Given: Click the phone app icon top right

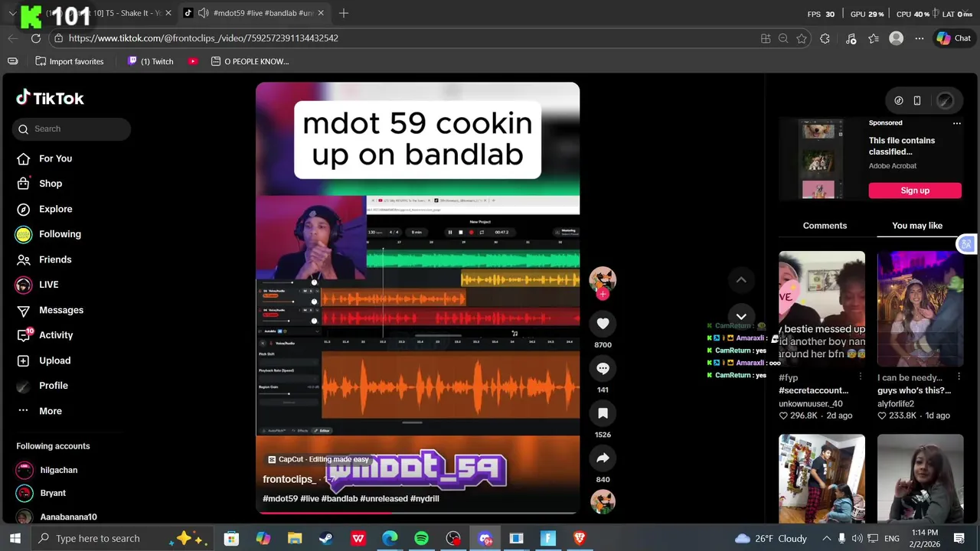Looking at the screenshot, I should [917, 100].
